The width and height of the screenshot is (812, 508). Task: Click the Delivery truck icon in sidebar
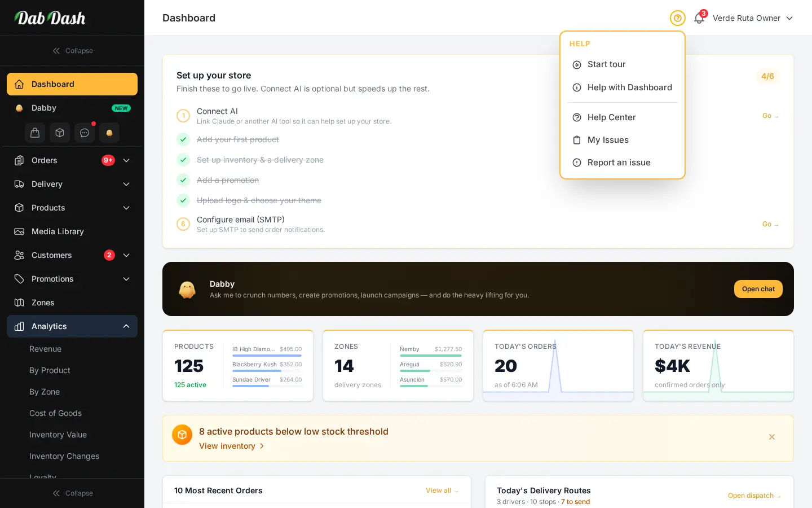click(19, 184)
